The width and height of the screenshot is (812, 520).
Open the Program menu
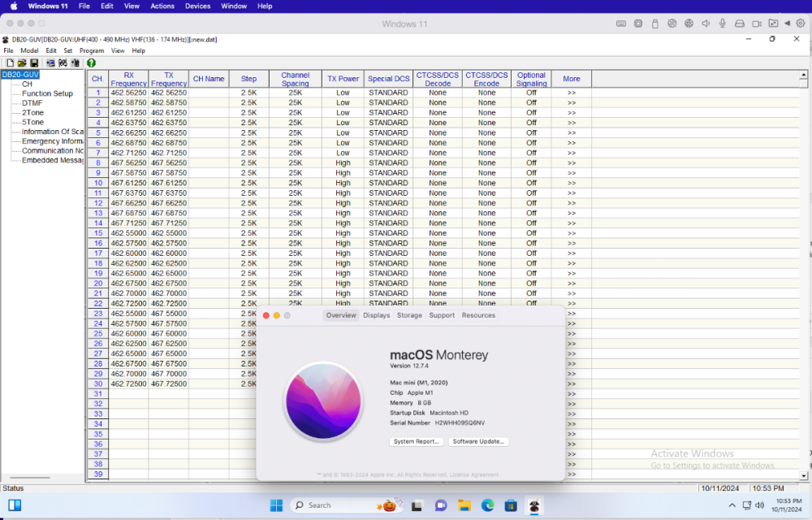coord(93,50)
